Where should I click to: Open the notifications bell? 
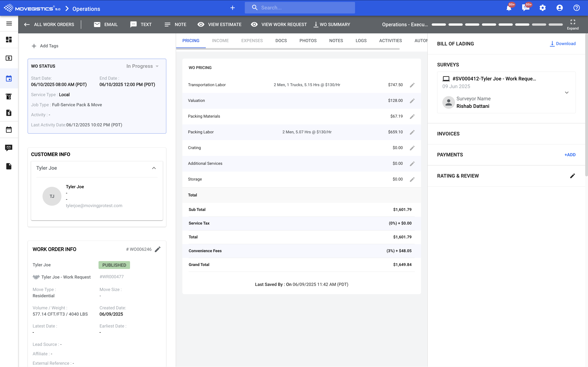coord(509,8)
